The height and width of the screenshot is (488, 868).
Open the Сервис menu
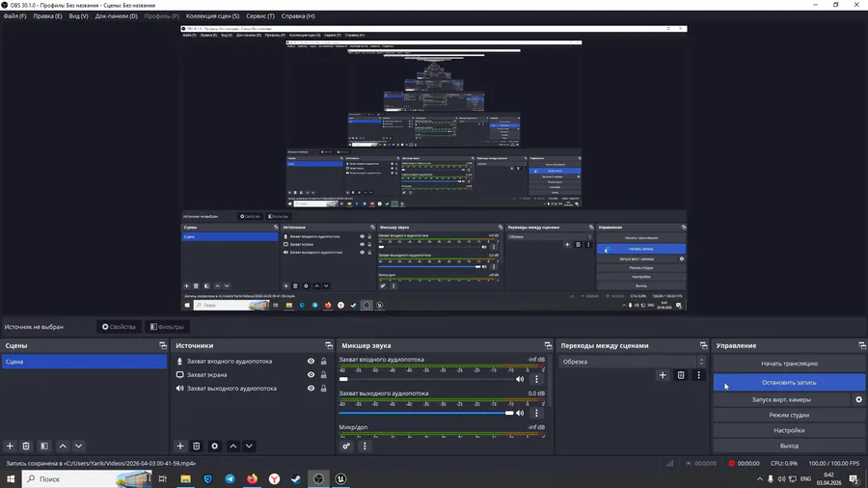[260, 16]
